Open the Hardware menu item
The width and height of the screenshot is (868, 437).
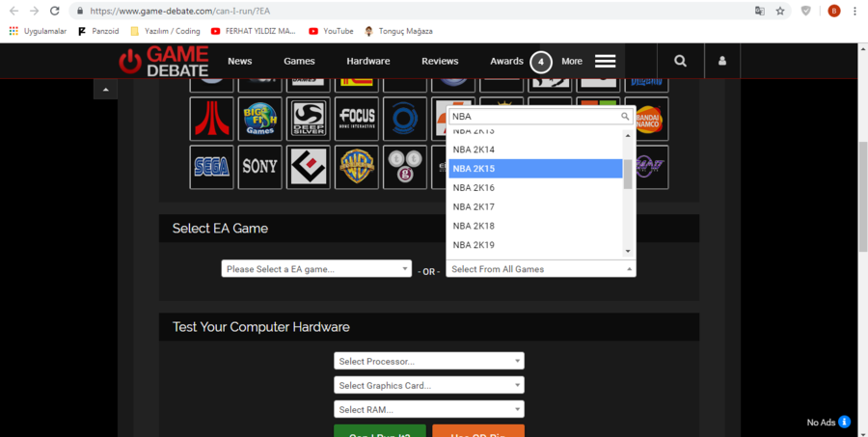coord(368,61)
